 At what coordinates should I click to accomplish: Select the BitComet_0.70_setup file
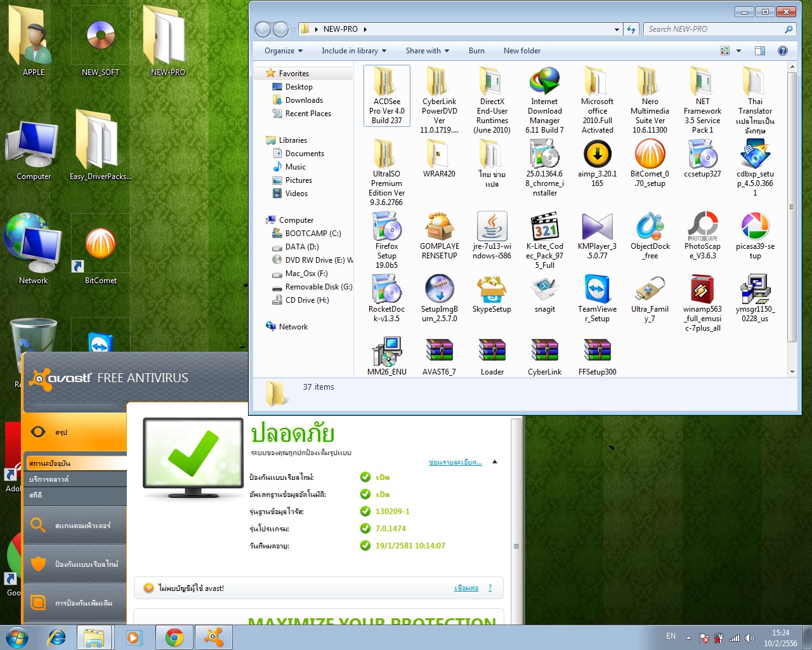point(650,163)
